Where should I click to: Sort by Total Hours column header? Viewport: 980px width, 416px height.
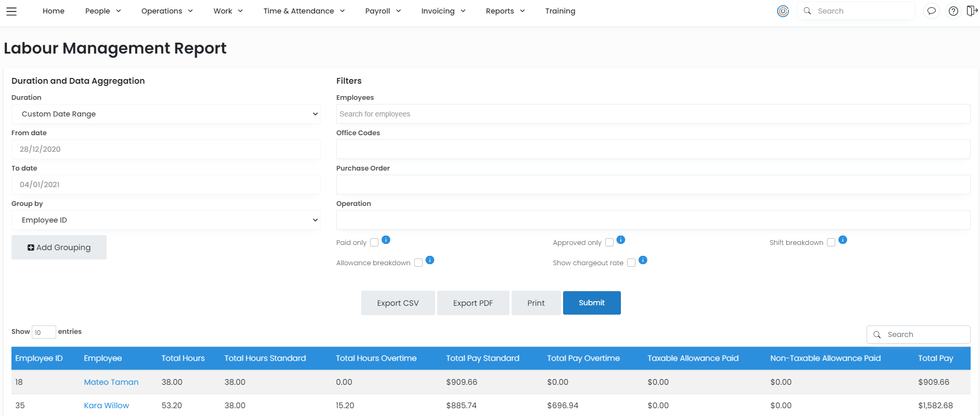183,358
